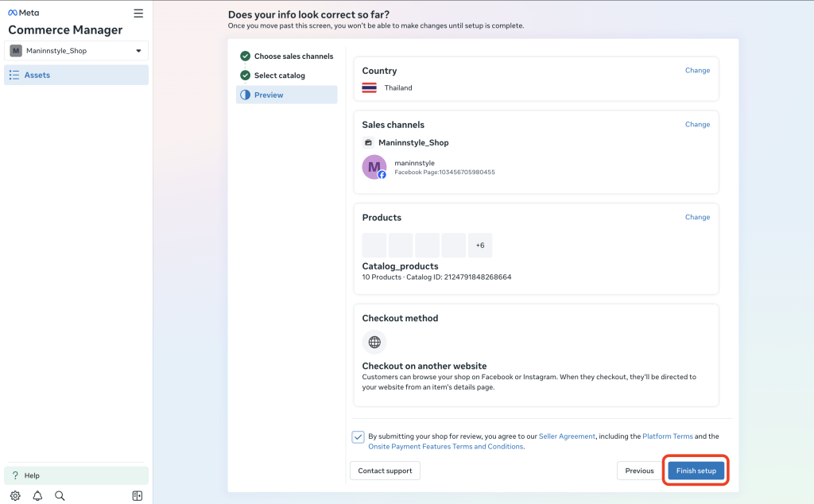This screenshot has height=504, width=814.
Task: Click the maninnstyle Facebook page avatar
Action: [x=374, y=167]
